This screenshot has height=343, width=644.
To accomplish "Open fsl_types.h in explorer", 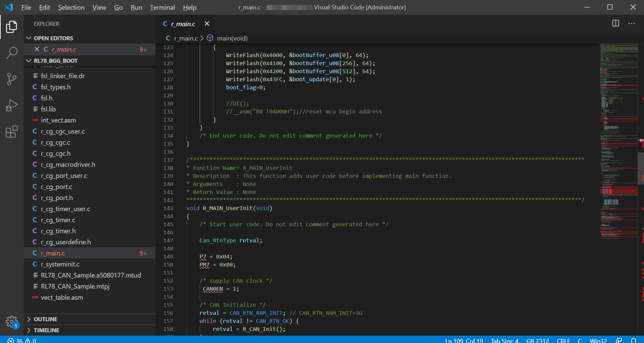I will point(90,87).
